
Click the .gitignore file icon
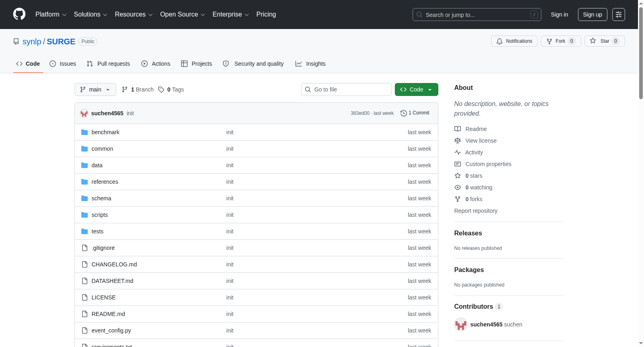pos(85,248)
